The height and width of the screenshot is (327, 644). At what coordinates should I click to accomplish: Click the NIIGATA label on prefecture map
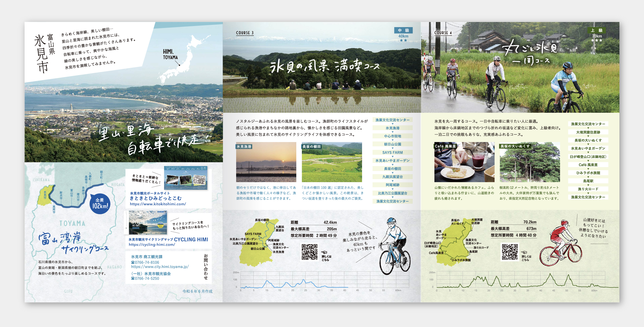118,185
